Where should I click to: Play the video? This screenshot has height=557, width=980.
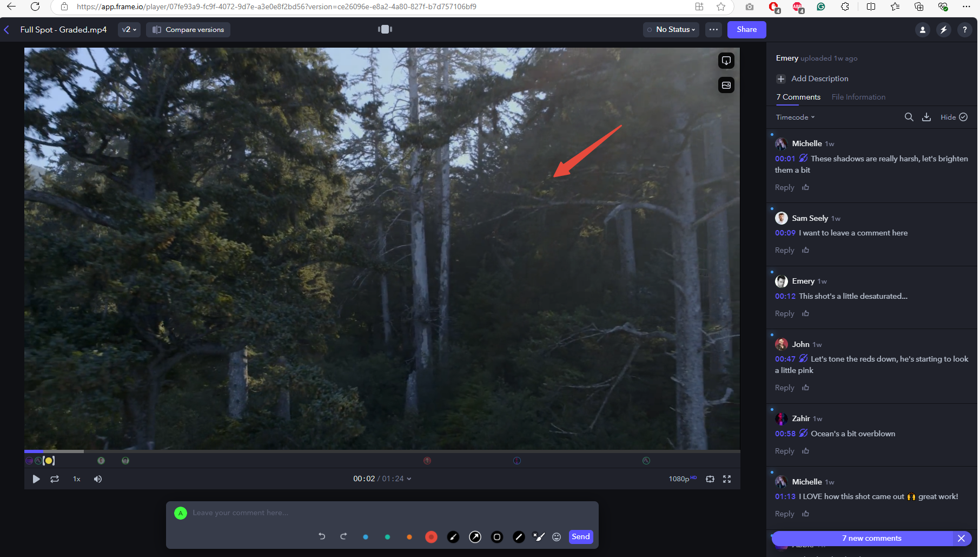tap(36, 479)
